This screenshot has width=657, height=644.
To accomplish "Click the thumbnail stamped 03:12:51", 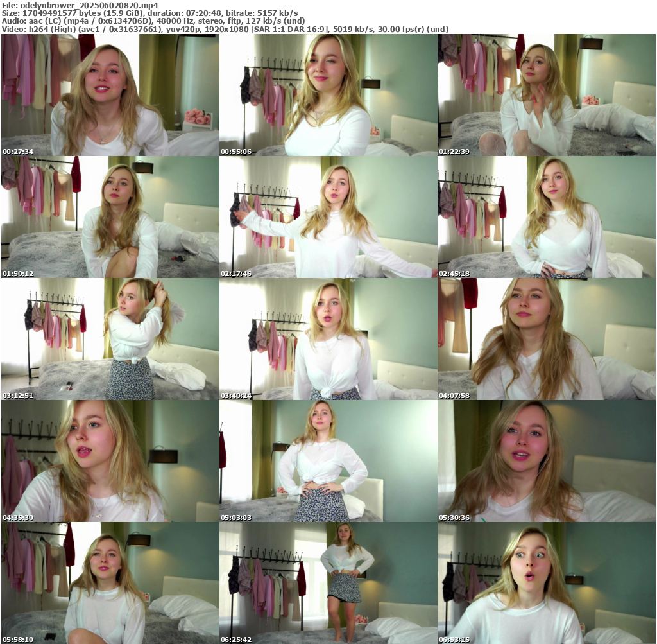I will point(110,339).
